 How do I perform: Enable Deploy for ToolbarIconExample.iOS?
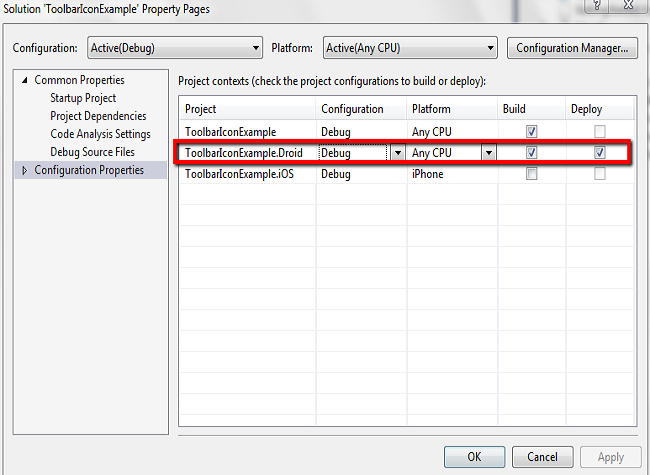[599, 173]
